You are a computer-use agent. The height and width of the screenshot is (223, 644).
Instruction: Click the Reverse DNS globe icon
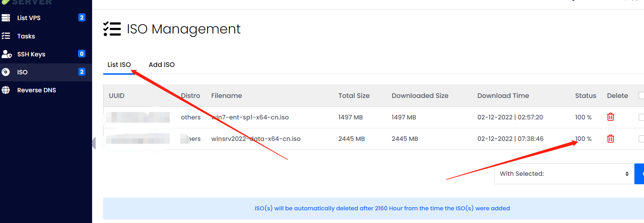6,90
